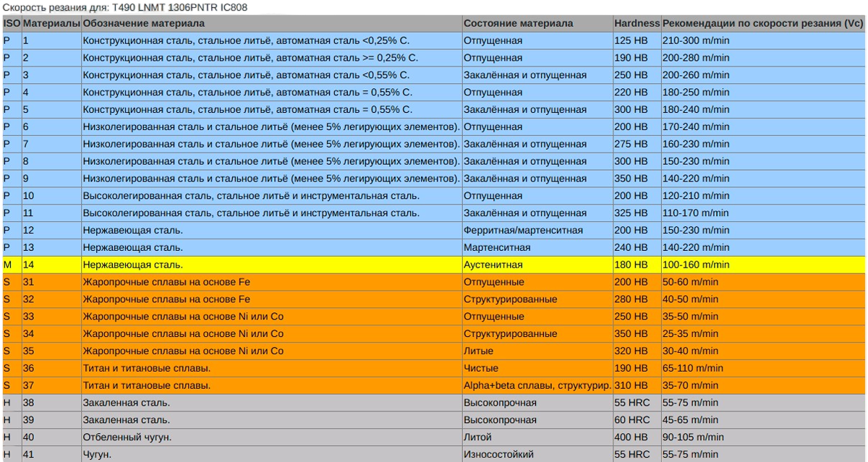Click '200-260 m/min' speed cell
Image resolution: width=868 pixels, height=462 pixels.
(763, 75)
